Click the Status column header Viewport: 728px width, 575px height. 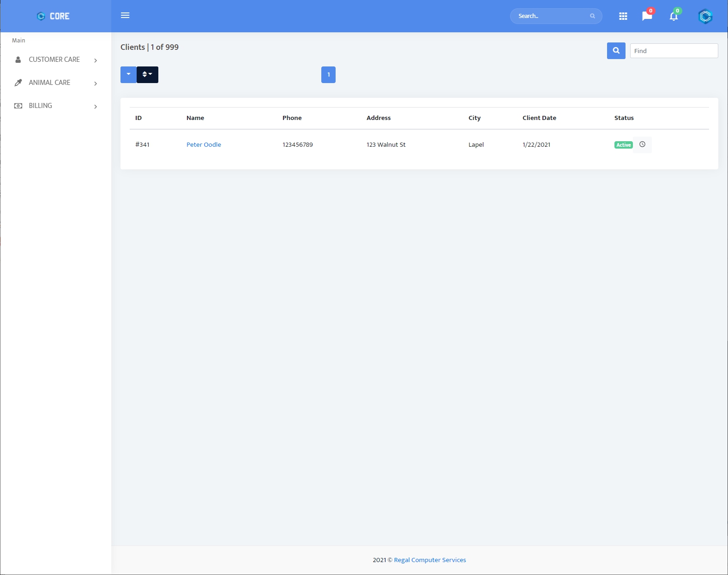[x=624, y=118]
